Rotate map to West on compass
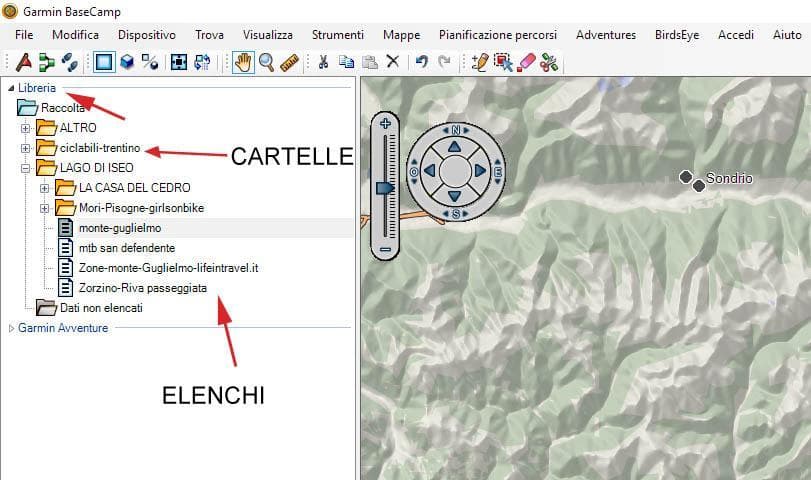The image size is (811, 480). point(413,171)
